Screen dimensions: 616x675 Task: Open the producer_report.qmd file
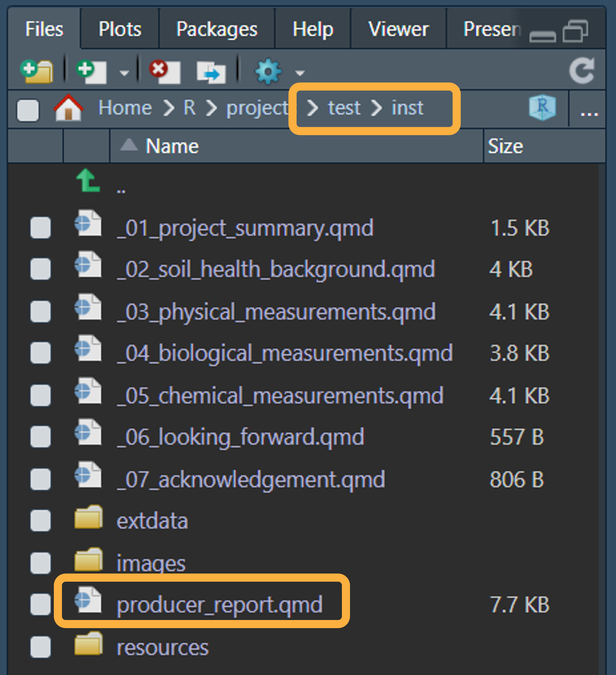coord(220,605)
